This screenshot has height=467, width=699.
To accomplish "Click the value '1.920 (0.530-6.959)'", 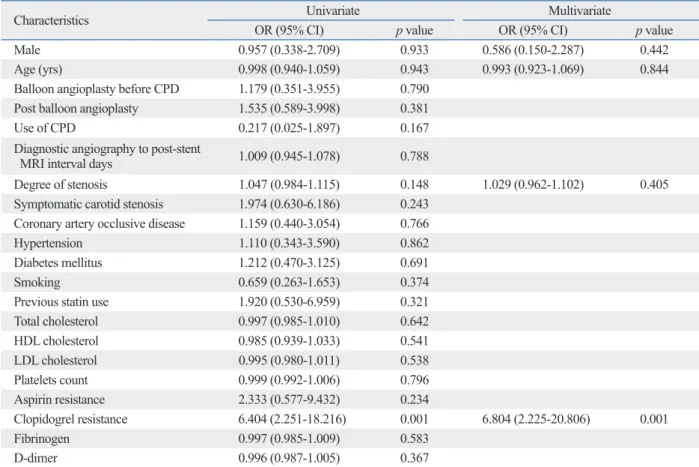I will click(289, 302).
